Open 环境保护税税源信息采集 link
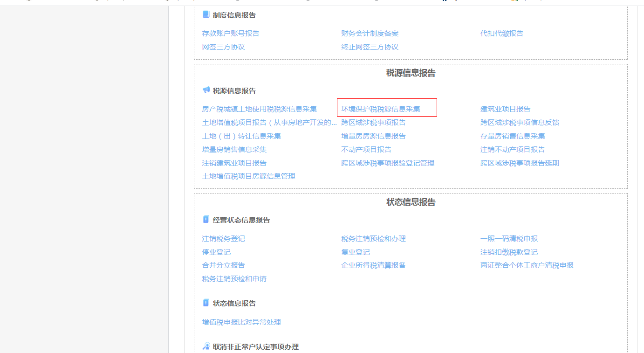This screenshot has width=644, height=353. [x=380, y=109]
